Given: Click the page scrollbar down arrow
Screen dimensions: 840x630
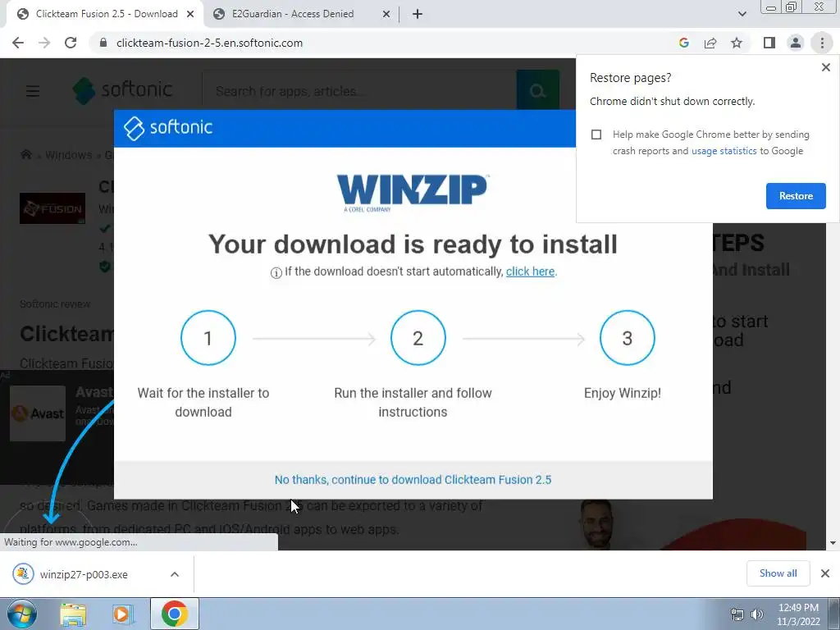Looking at the screenshot, I should 833,543.
